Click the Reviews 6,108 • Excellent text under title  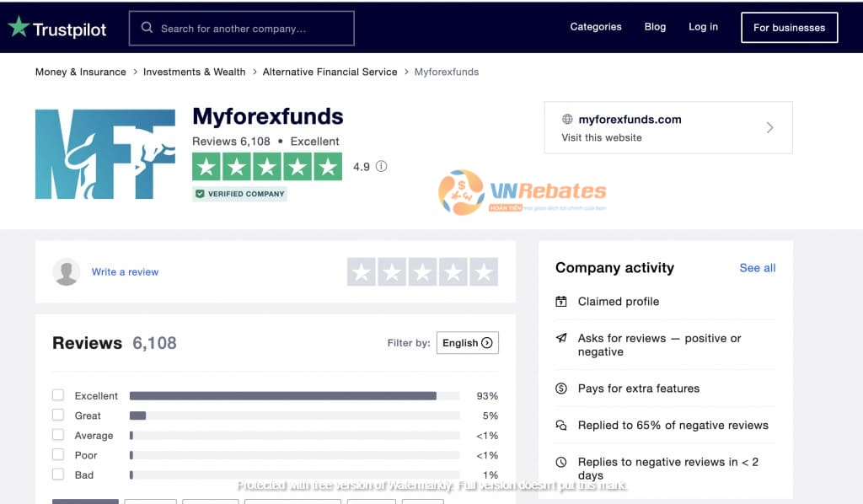pyautogui.click(x=265, y=142)
